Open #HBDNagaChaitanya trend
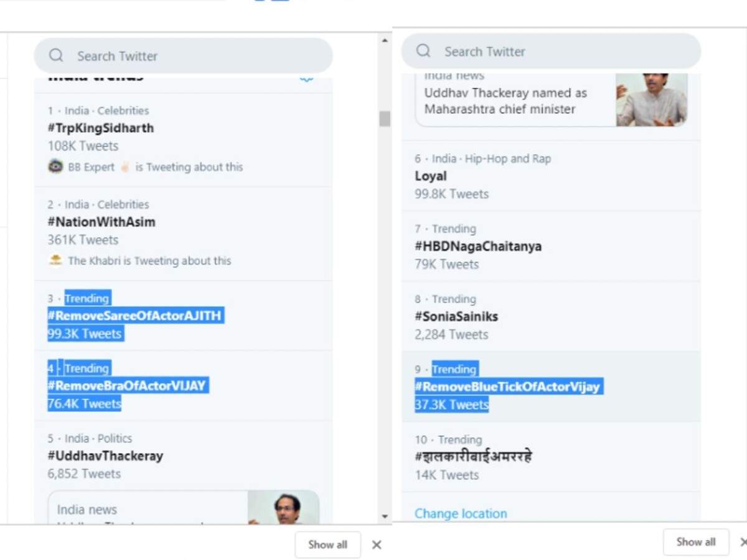The image size is (747, 560). coord(478,246)
